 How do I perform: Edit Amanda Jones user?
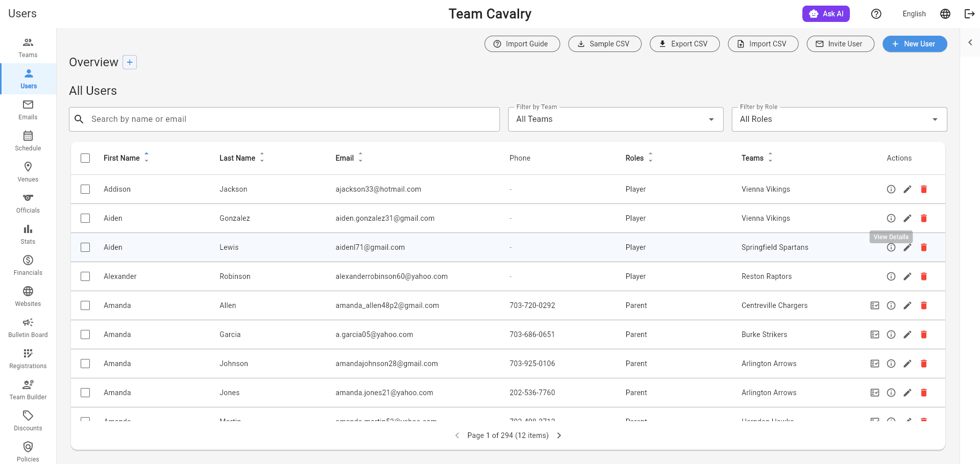(x=908, y=393)
